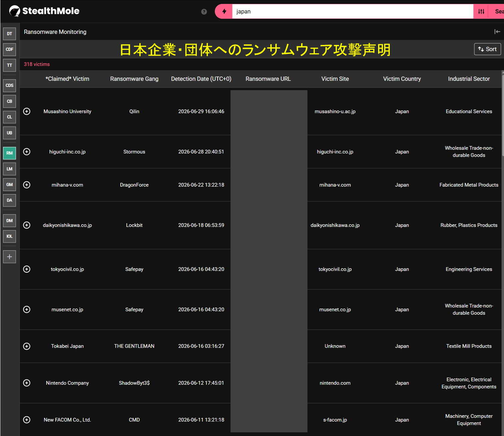Click the 318 victims count
This screenshot has width=504, height=436.
click(x=37, y=64)
